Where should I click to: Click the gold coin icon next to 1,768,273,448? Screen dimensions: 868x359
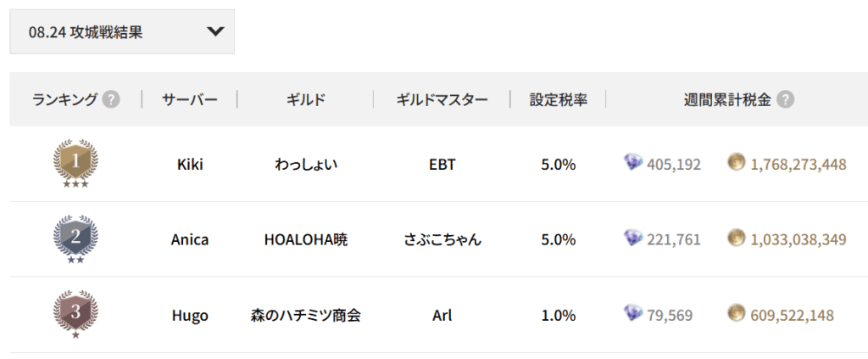tap(737, 163)
